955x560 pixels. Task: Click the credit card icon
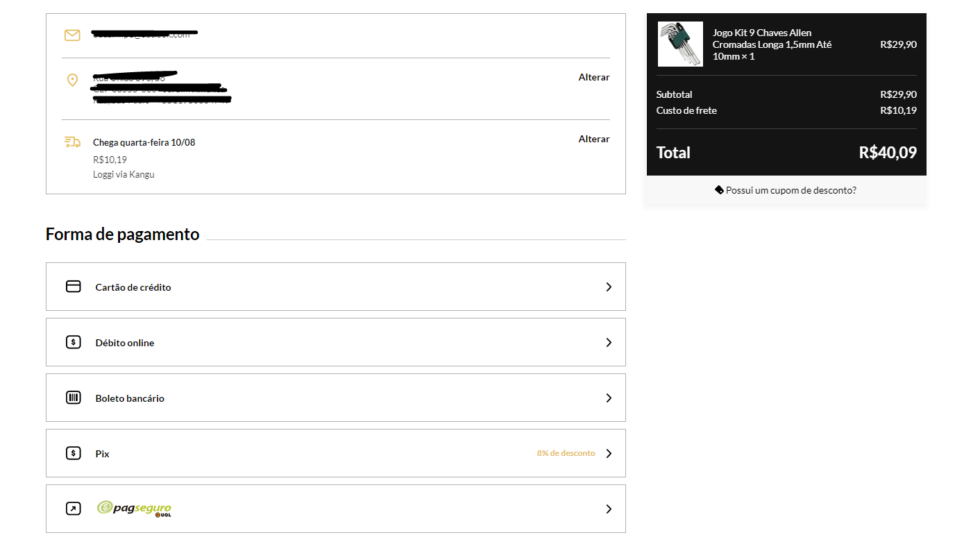click(x=74, y=287)
